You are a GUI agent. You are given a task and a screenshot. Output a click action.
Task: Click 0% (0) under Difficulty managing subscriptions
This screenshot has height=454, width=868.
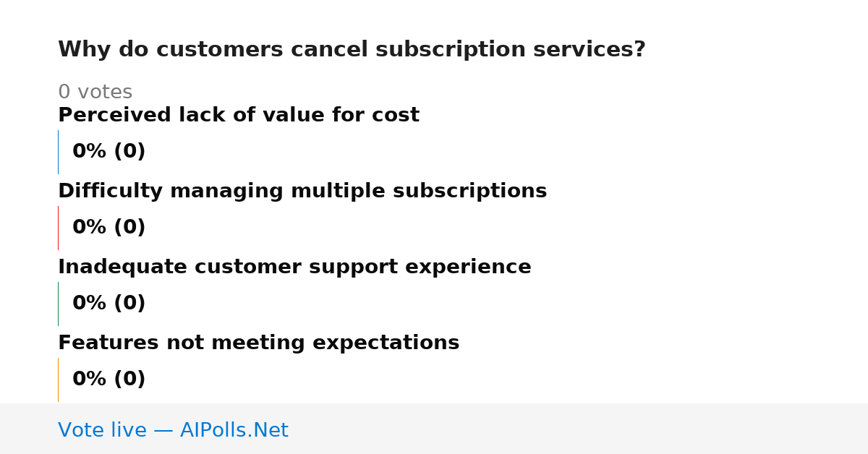pyautogui.click(x=109, y=228)
